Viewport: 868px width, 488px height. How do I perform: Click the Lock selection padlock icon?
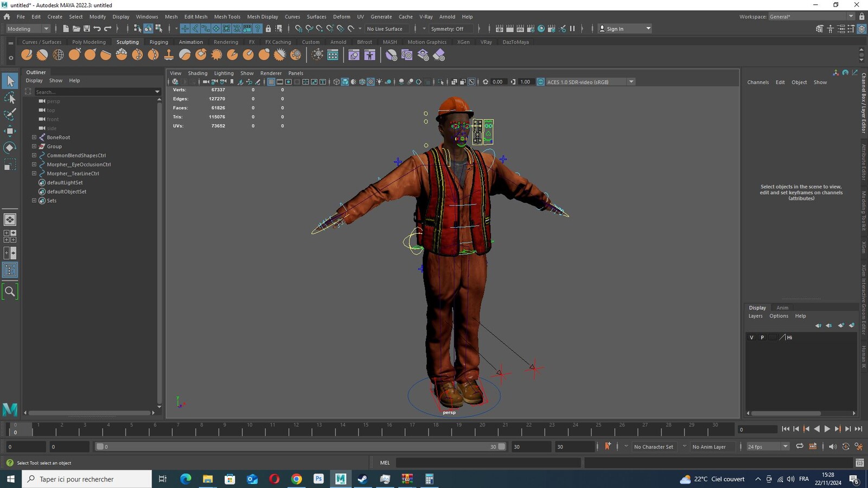point(268,29)
